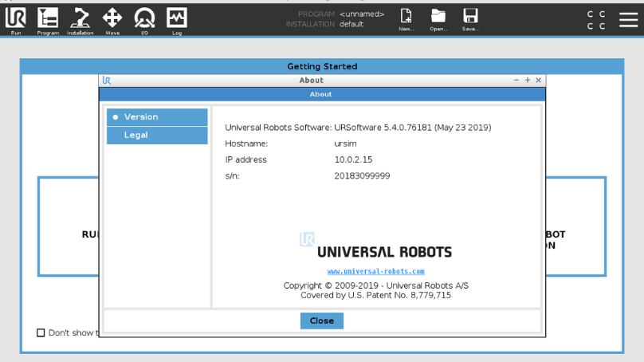Image resolution: width=644 pixels, height=362 pixels.
Task: Click the UR logo in About title bar
Action: coord(107,81)
